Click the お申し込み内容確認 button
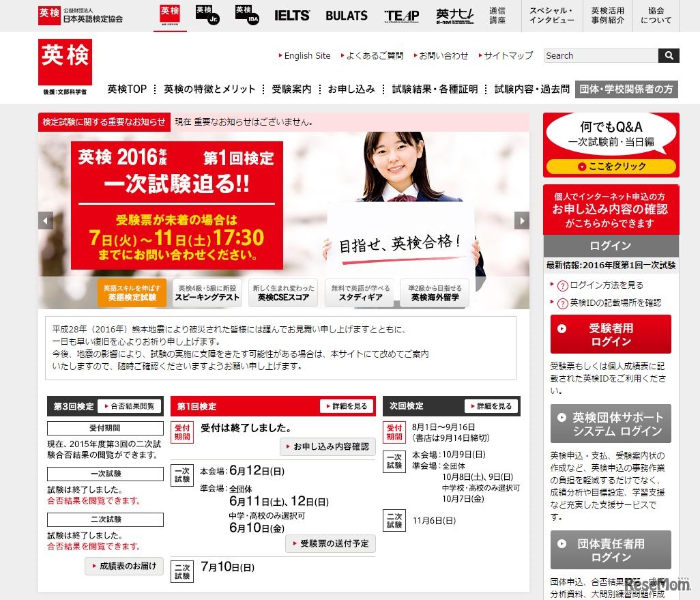The height and width of the screenshot is (600, 700). [x=327, y=446]
